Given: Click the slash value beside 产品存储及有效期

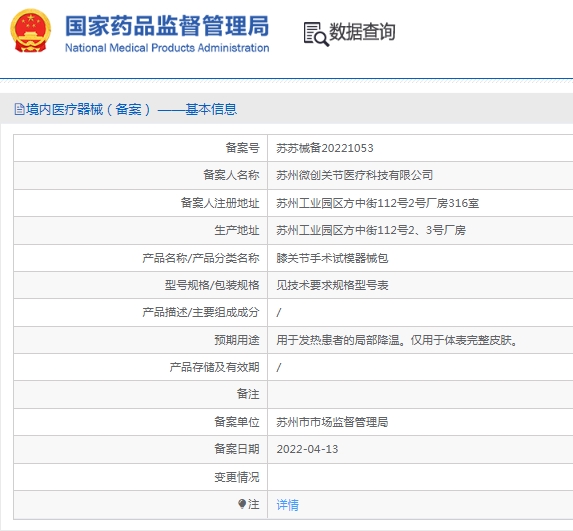Looking at the screenshot, I should pyautogui.click(x=279, y=367).
